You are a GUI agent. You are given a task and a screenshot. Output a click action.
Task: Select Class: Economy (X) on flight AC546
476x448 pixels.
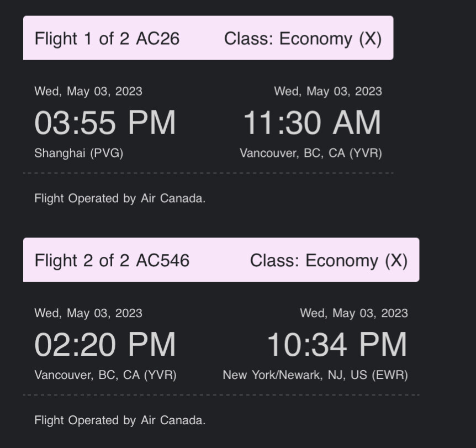tap(329, 261)
